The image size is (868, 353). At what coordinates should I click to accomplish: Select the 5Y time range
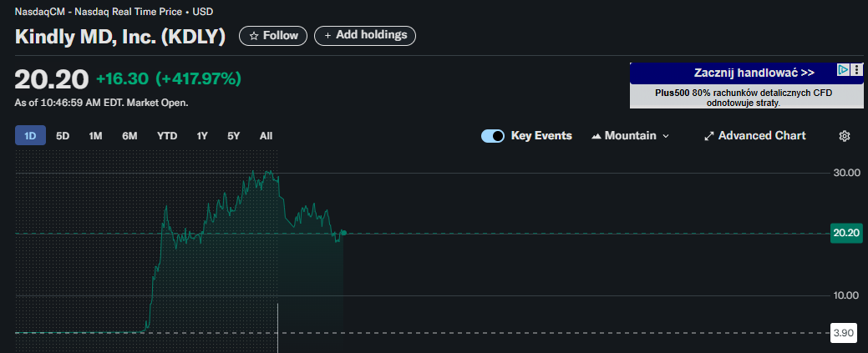(234, 136)
